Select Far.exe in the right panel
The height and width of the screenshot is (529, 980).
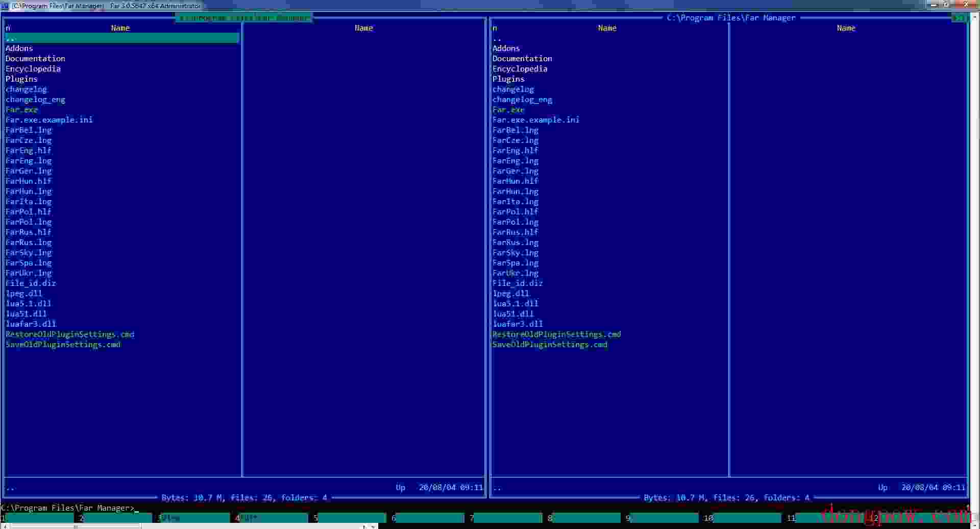click(x=508, y=110)
